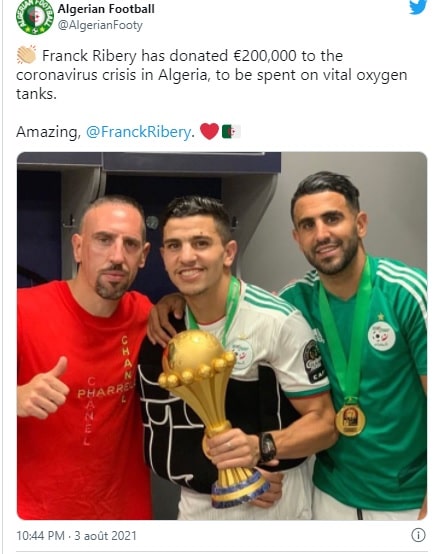
Task: Click the Twitter bird logo
Action: [x=418, y=7]
